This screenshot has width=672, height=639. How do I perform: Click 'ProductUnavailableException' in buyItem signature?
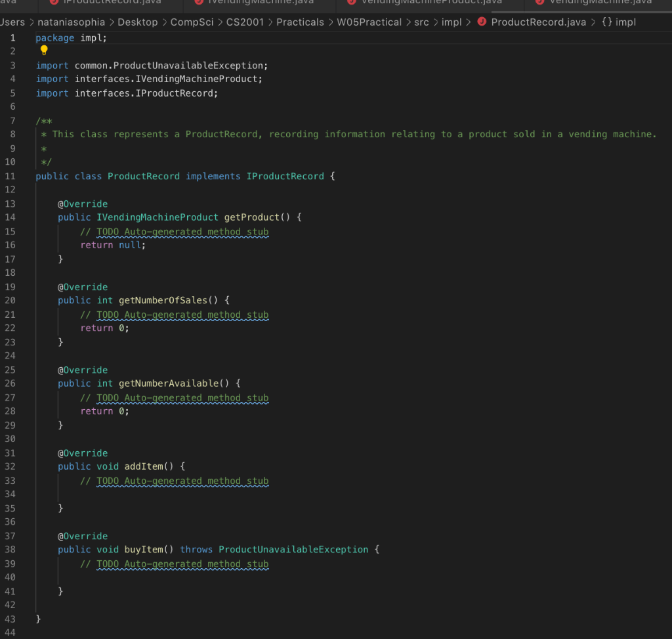coord(293,550)
